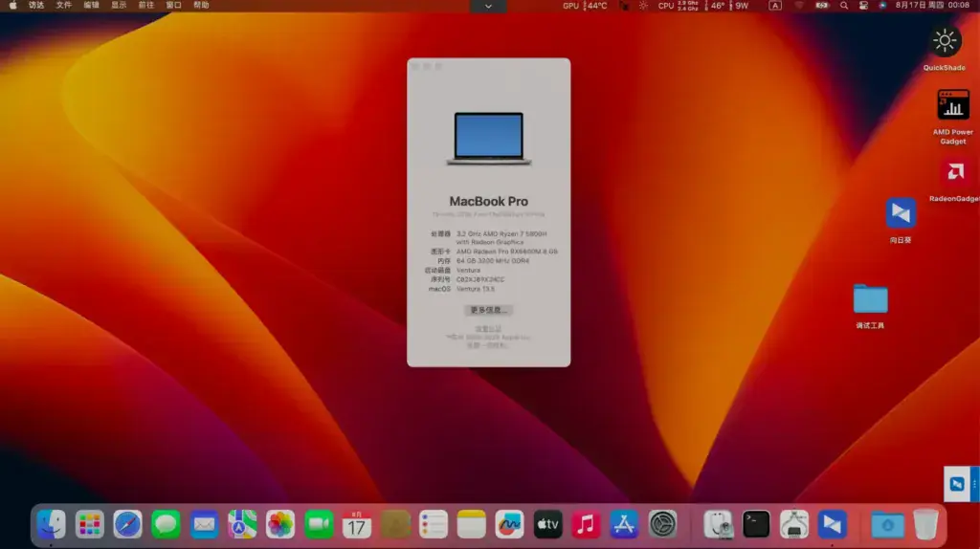This screenshot has height=549, width=980.
Task: Open the 编辑 menu
Action: (91, 5)
